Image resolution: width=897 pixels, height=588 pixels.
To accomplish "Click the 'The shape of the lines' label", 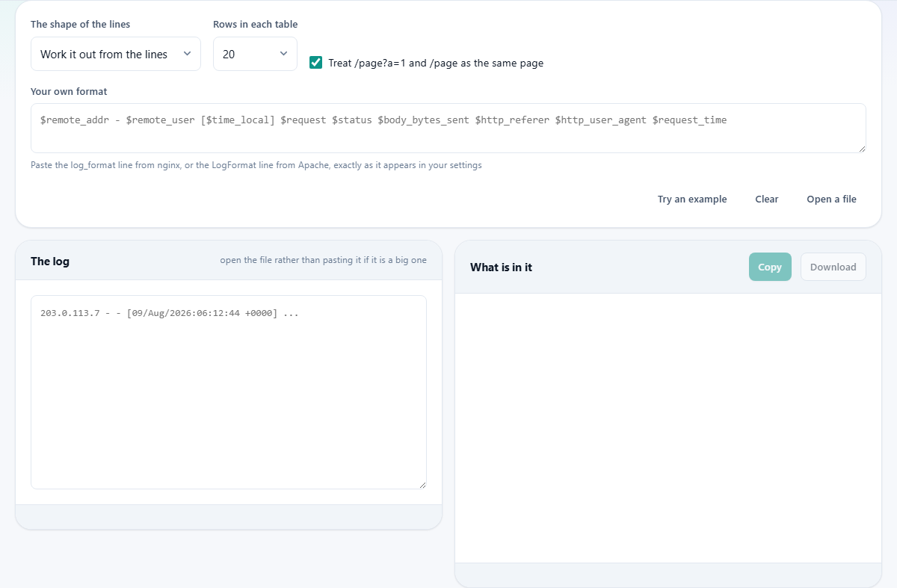I will point(80,24).
